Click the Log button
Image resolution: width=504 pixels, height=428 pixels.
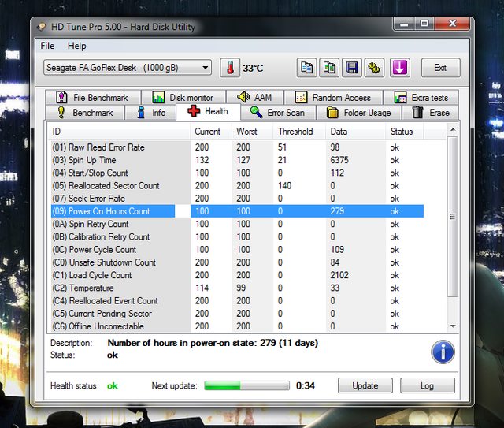click(427, 385)
